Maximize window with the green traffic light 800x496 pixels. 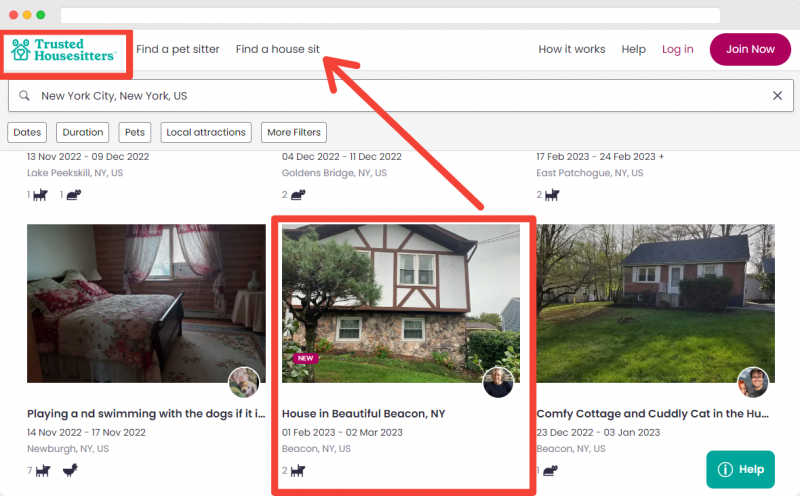click(40, 15)
